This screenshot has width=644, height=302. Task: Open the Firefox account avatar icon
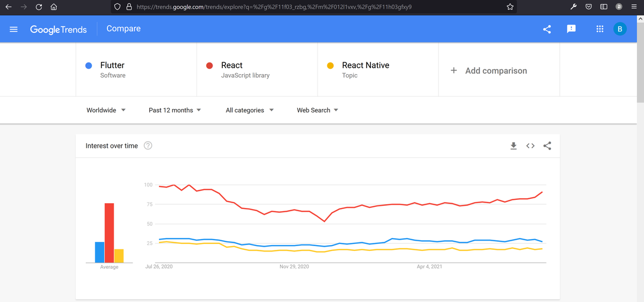pos(618,7)
